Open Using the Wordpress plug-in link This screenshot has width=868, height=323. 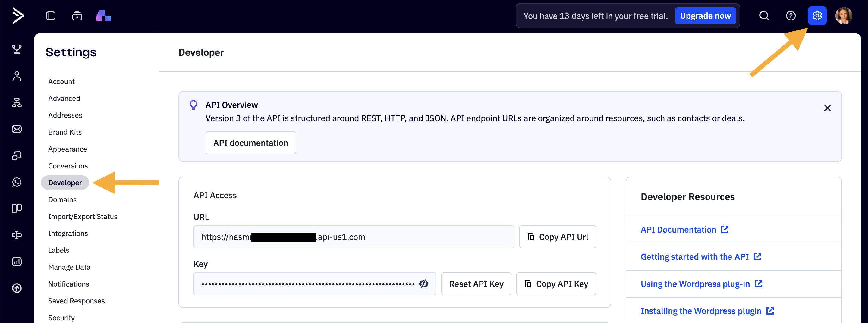tap(701, 284)
